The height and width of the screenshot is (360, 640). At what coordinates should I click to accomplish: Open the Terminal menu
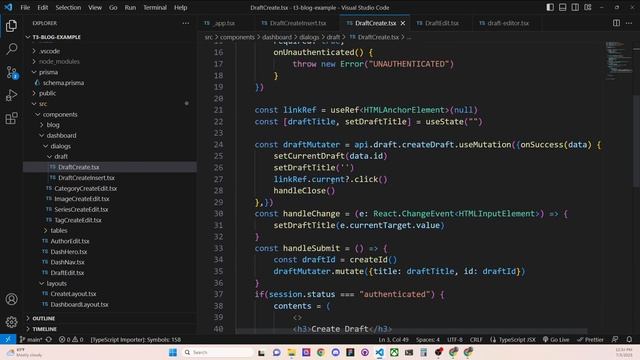(x=155, y=7)
